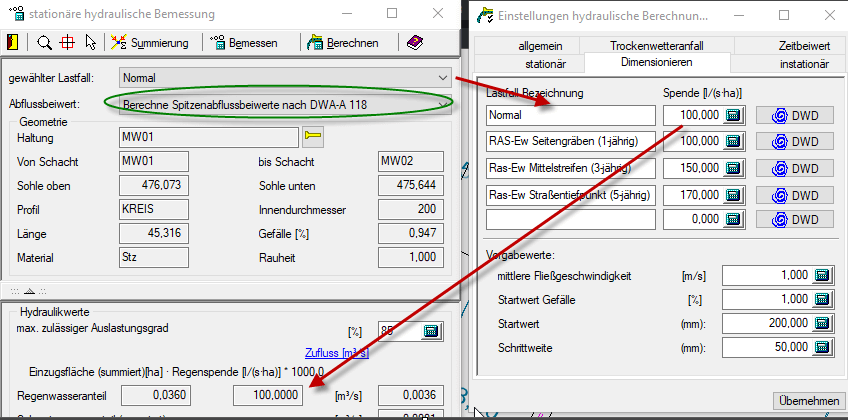The height and width of the screenshot is (420, 848).
Task: Click the Berechnen toolbar button
Action: [343, 42]
